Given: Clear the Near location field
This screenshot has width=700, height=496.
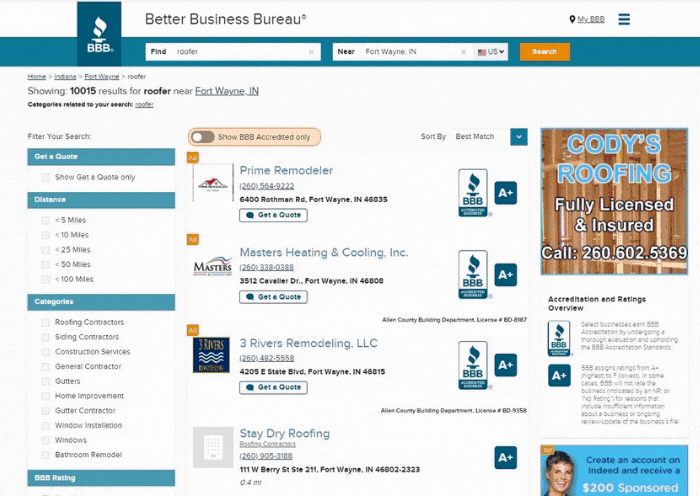Looking at the screenshot, I should 463,51.
